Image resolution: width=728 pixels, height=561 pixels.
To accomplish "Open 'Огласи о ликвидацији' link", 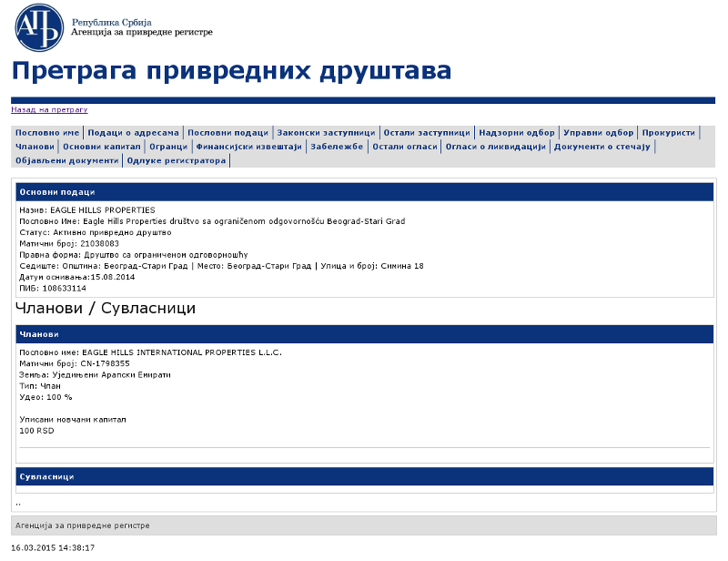I will click(496, 147).
